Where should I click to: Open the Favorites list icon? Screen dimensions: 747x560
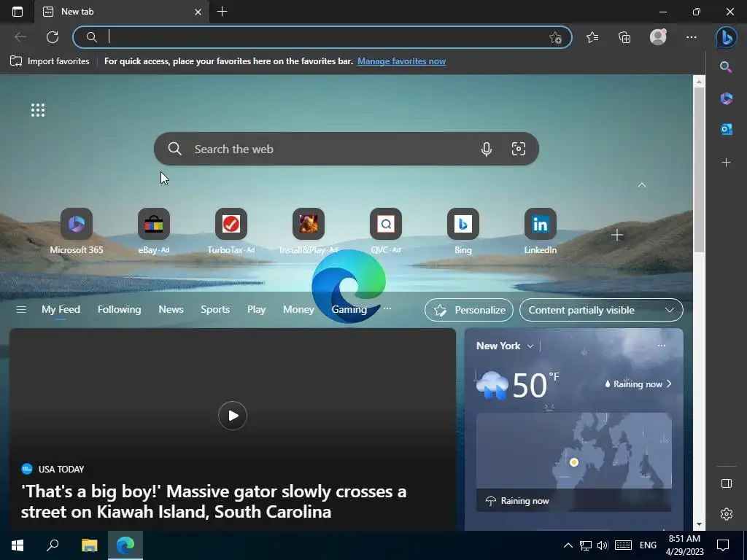tap(592, 37)
